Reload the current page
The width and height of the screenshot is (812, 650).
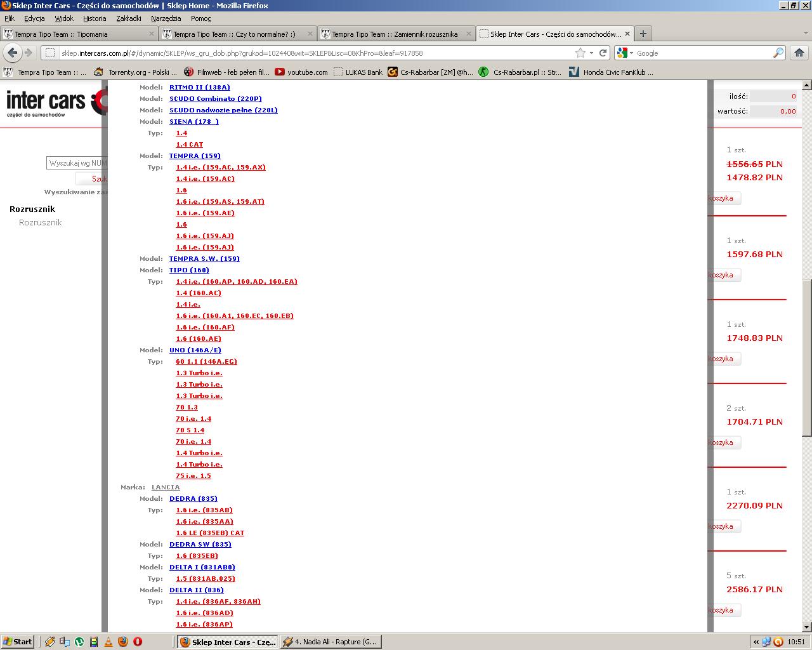click(x=603, y=53)
